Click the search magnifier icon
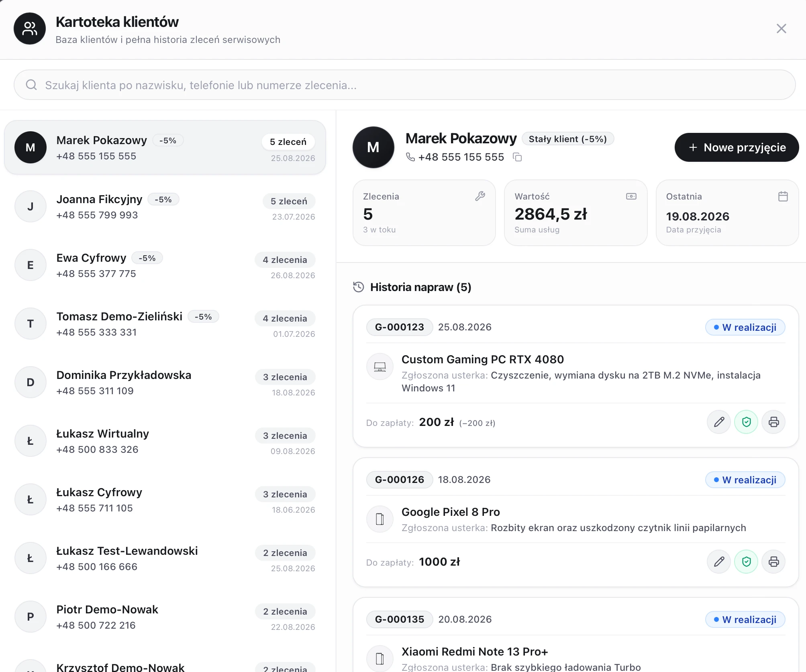Image resolution: width=806 pixels, height=672 pixels. pyautogui.click(x=31, y=85)
